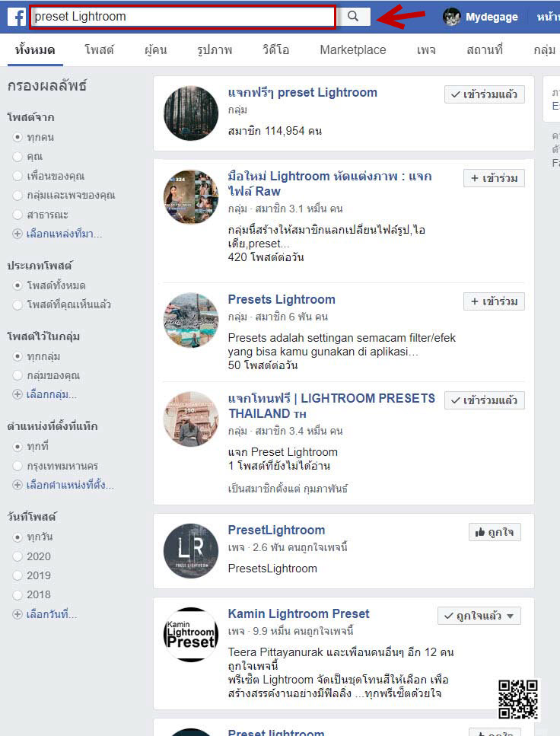The height and width of the screenshot is (736, 560).
Task: Open the Presets Lightroom title link
Action: (282, 299)
